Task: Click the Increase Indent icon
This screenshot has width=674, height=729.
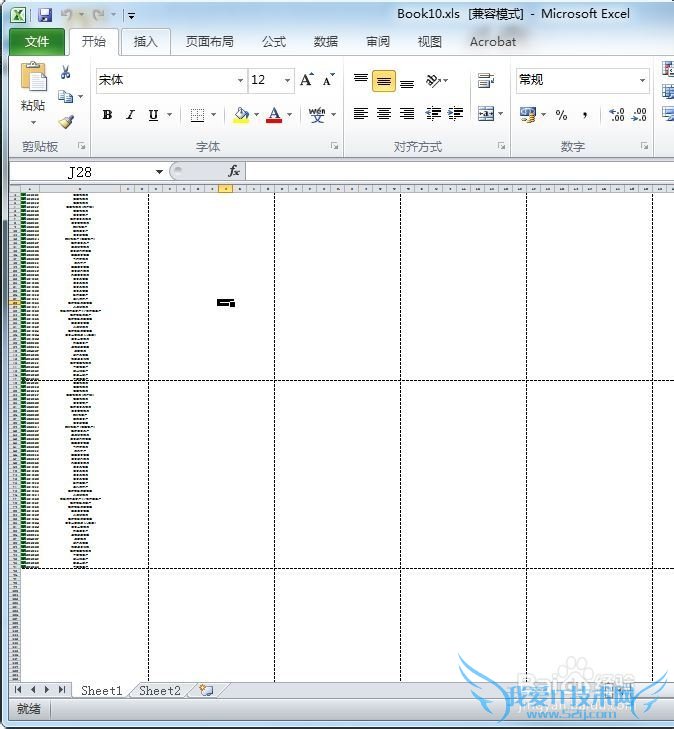Action: click(456, 113)
